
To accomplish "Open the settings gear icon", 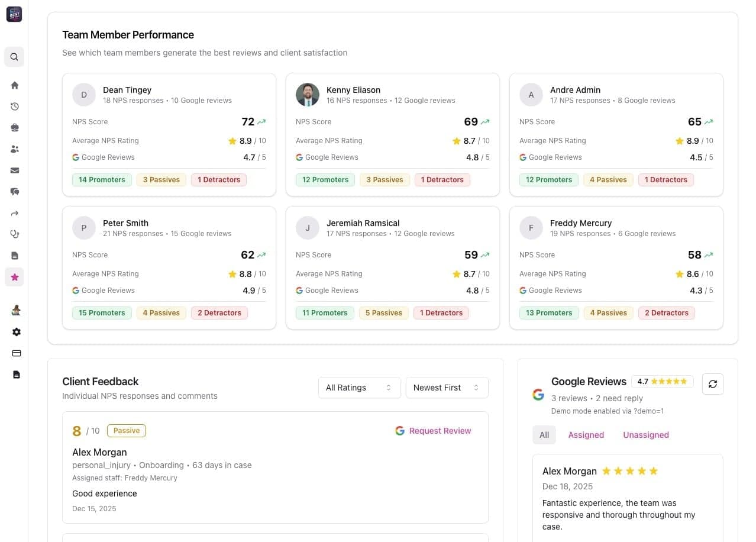I will 14,332.
